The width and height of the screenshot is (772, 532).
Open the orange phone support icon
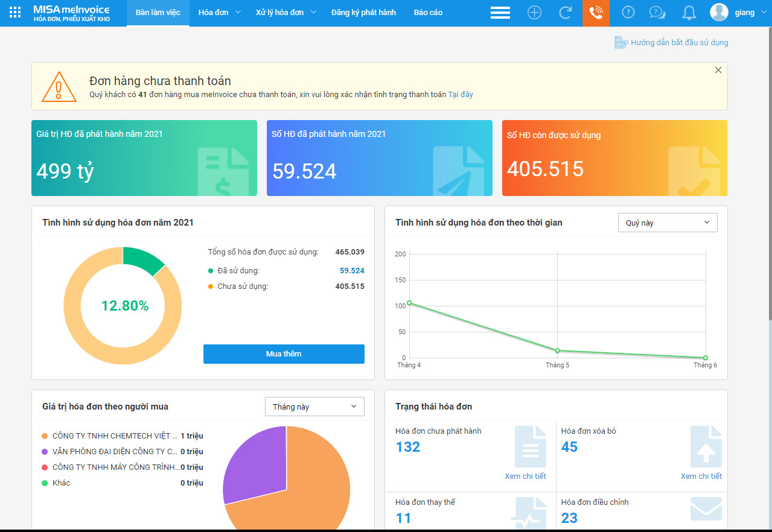(596, 13)
